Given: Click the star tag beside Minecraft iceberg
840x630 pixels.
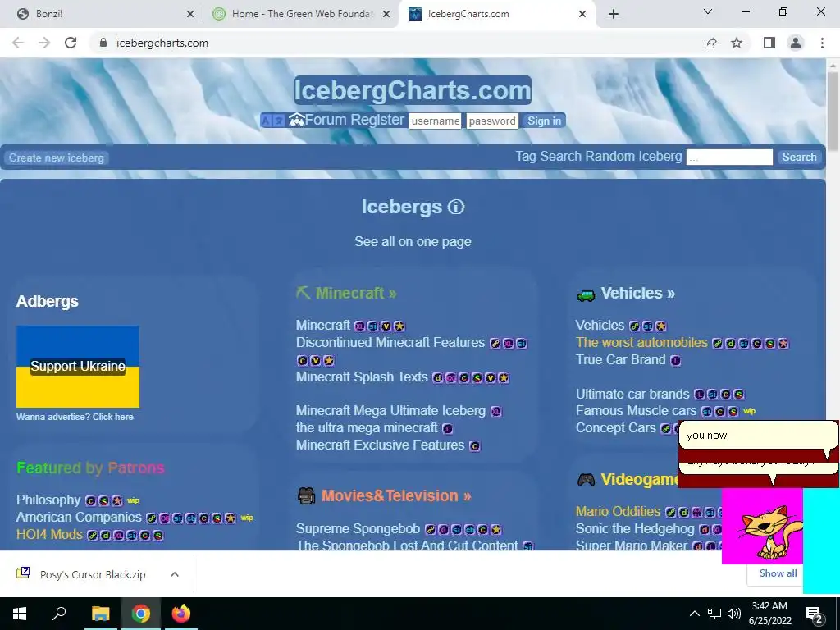Looking at the screenshot, I should 399,326.
